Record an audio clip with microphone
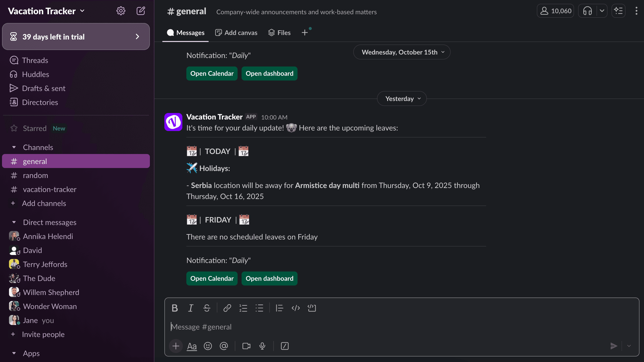 click(x=262, y=346)
